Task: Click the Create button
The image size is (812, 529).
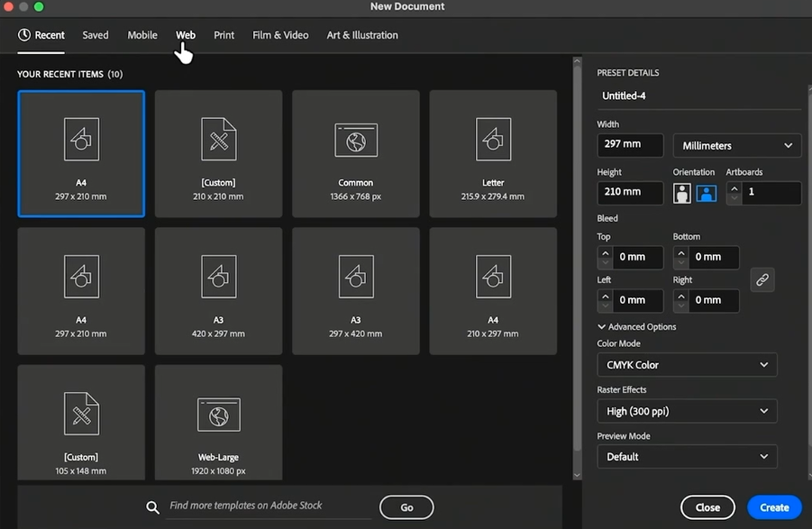Action: coord(774,507)
